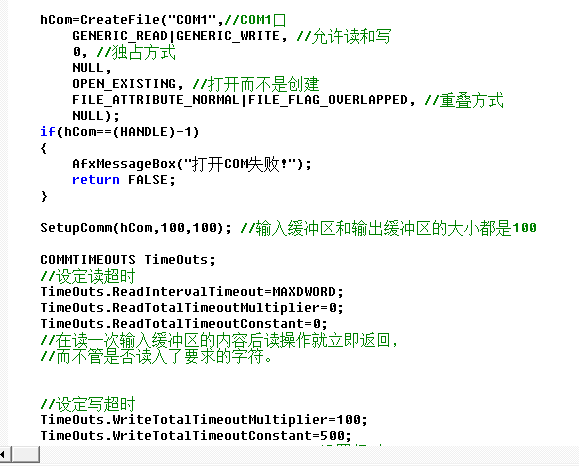
Task: Click the NULL); closing argument line
Action: [96, 116]
